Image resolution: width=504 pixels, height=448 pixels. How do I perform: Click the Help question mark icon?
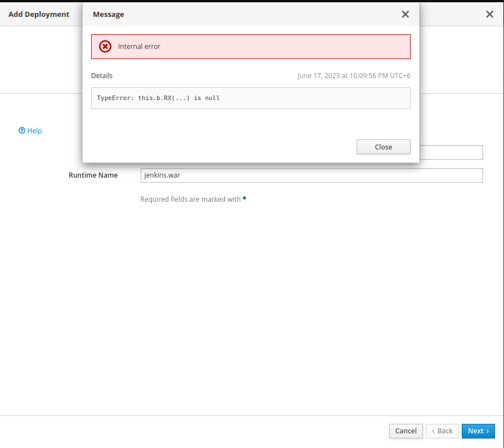(22, 130)
